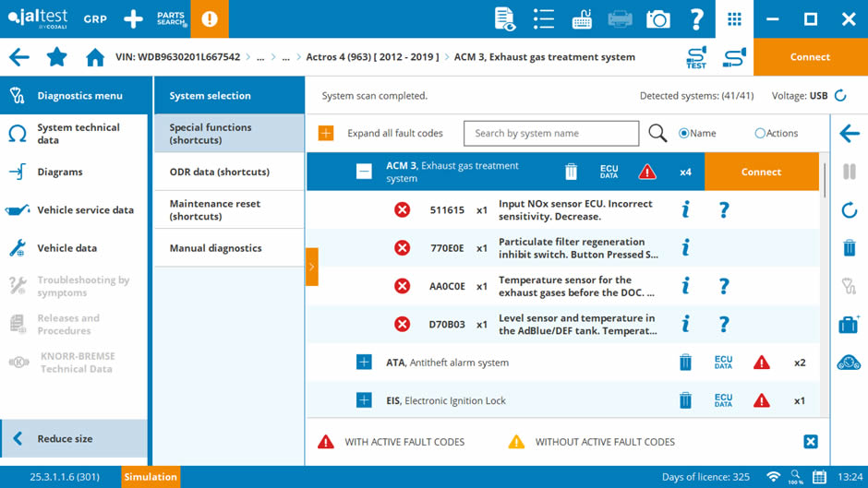
Task: Take a screenshot with camera icon
Action: [x=657, y=19]
